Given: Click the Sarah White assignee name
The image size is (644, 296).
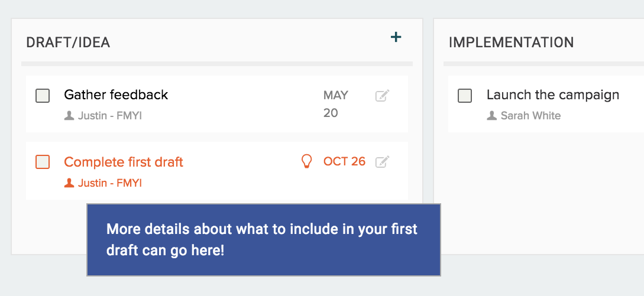Looking at the screenshot, I should click(530, 116).
